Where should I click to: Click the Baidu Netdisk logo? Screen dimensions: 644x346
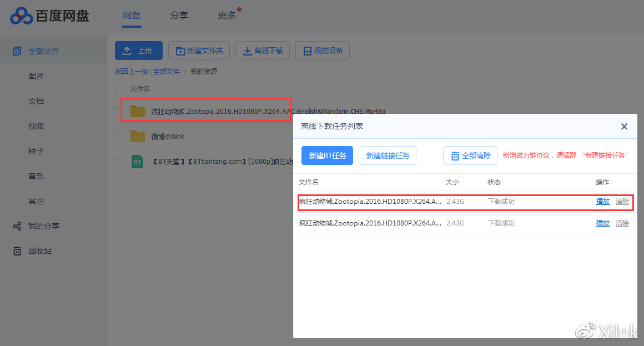tap(49, 16)
